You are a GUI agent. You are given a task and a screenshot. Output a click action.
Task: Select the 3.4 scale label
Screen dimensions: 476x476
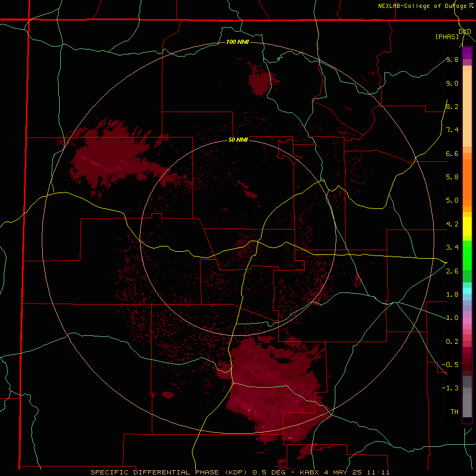pyautogui.click(x=452, y=248)
